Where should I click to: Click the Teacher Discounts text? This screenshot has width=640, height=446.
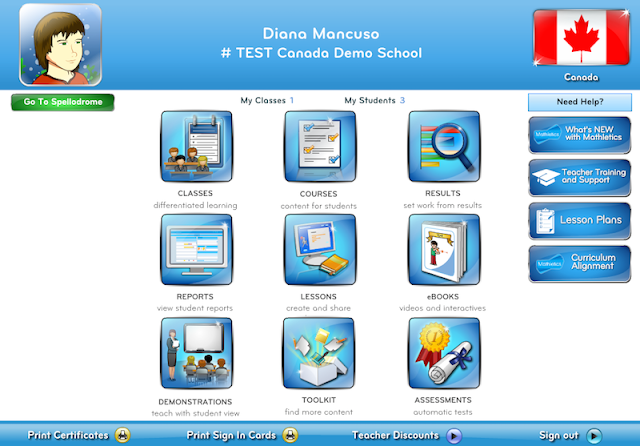(396, 435)
